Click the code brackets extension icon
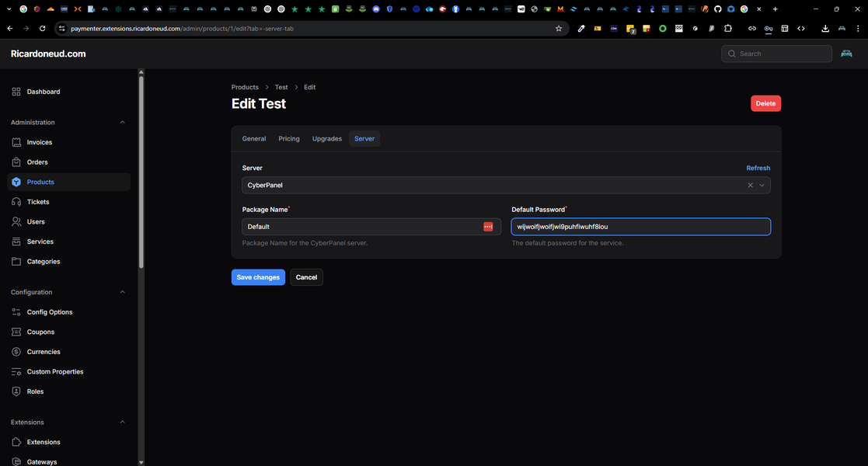 [801, 29]
